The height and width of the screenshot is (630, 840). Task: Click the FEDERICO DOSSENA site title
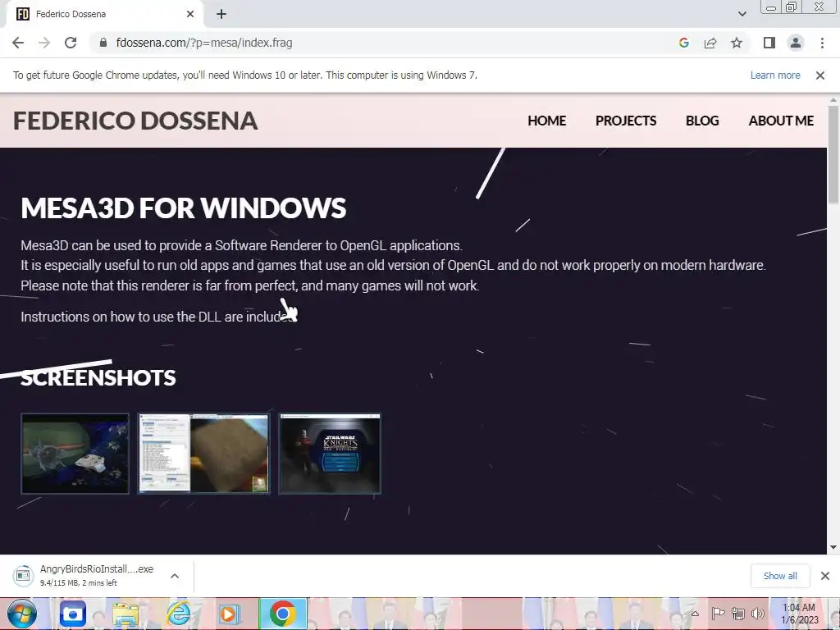coord(135,121)
